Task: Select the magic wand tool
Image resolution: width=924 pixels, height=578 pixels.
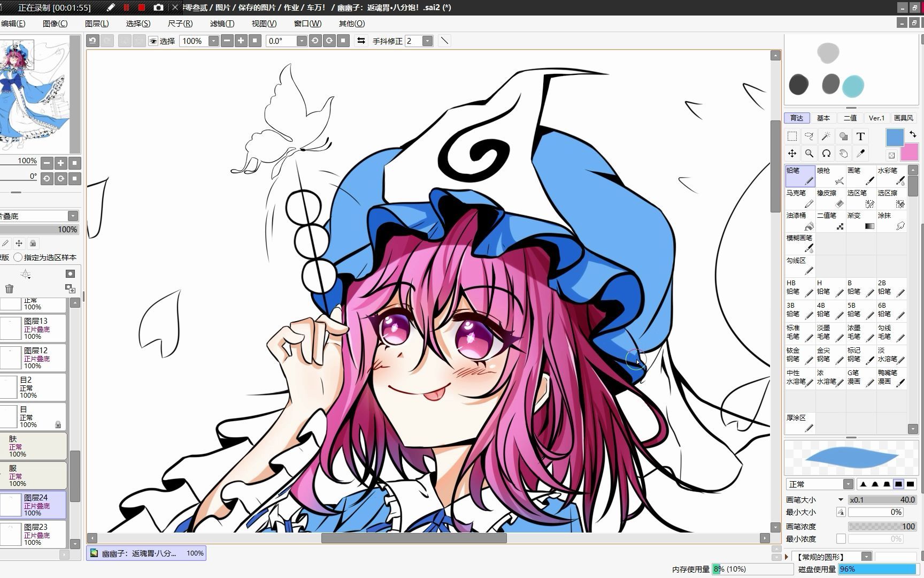Action: click(826, 136)
